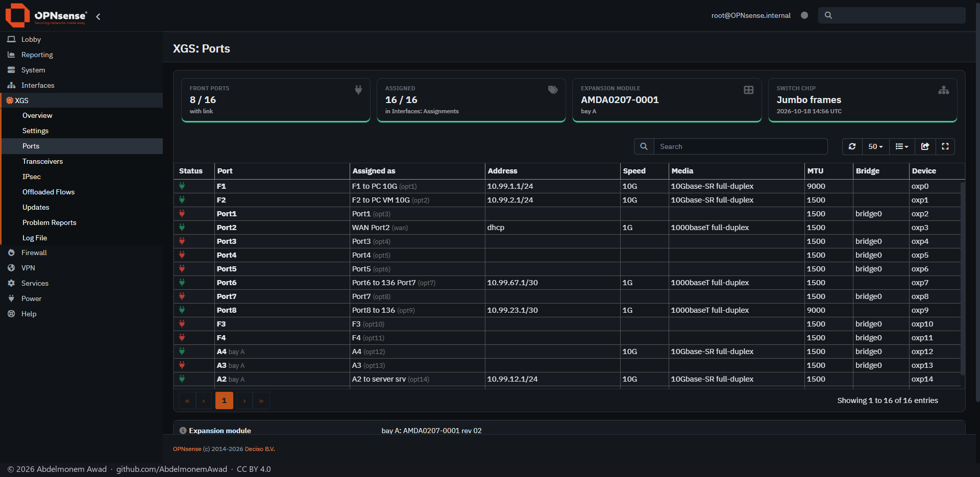
Task: Expand the Firewall menu
Action: pyautogui.click(x=82, y=253)
